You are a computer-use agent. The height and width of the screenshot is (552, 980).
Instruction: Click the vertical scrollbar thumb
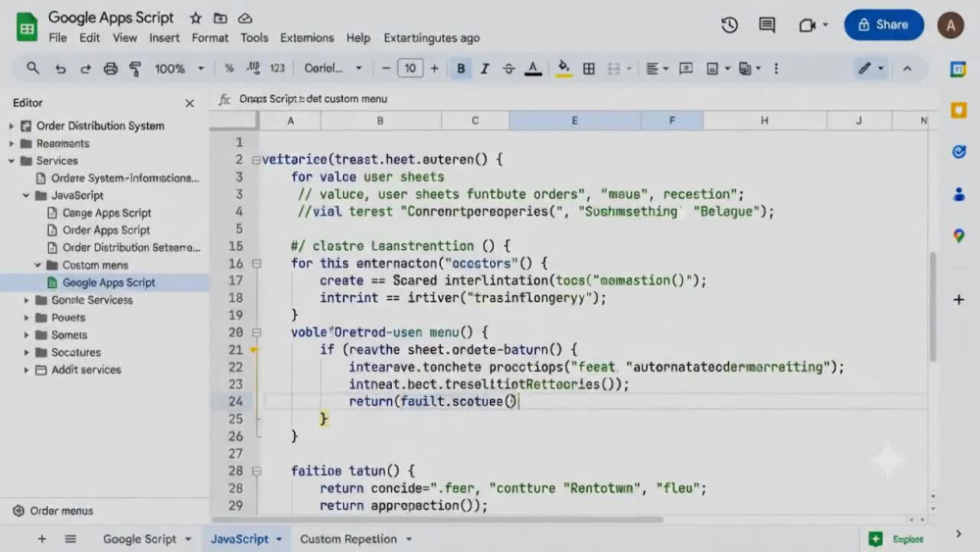932,306
